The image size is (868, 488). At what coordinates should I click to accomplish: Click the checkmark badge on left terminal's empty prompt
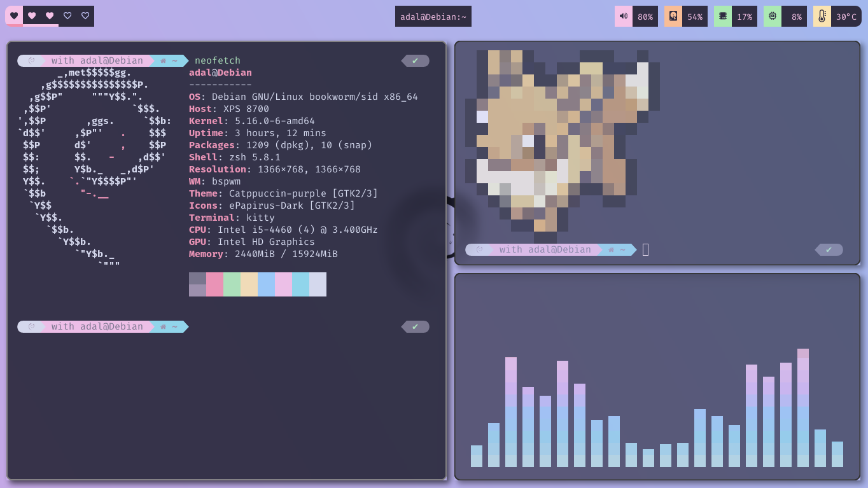point(416,326)
